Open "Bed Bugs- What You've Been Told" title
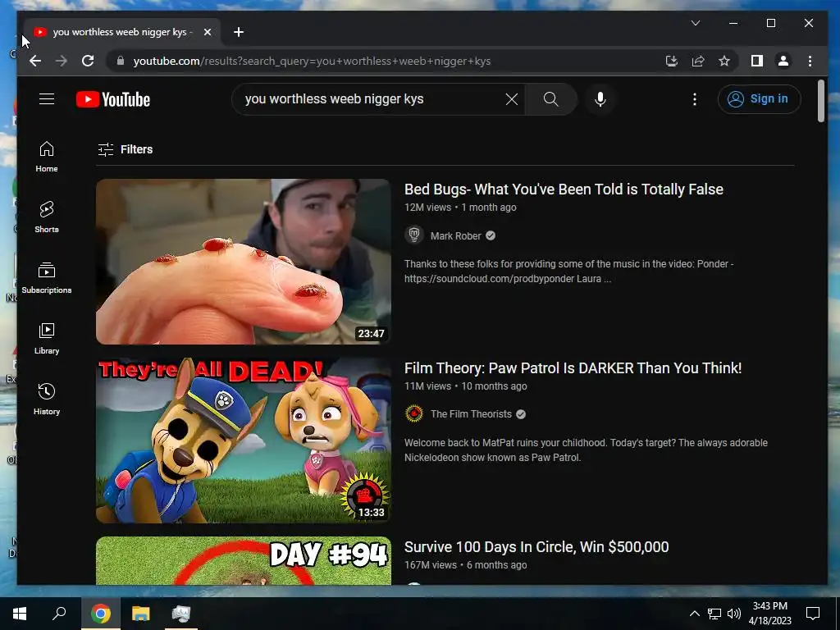This screenshot has height=630, width=840. (564, 189)
